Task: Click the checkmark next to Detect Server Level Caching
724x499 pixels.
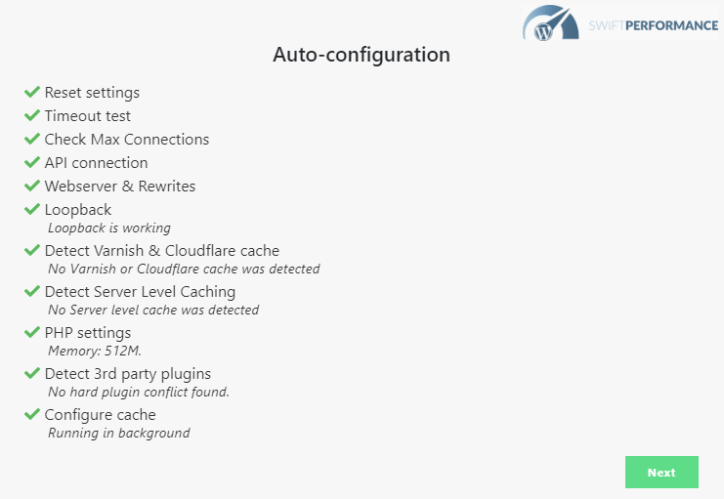Action: coord(32,291)
